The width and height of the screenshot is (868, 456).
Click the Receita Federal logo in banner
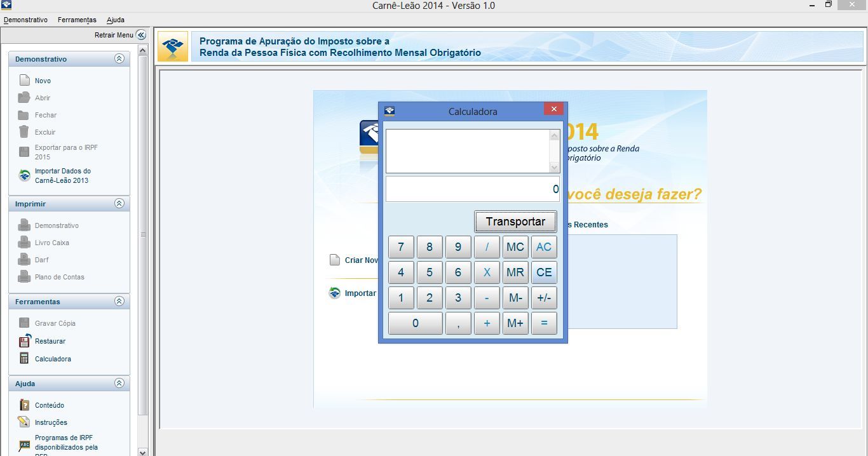click(173, 46)
